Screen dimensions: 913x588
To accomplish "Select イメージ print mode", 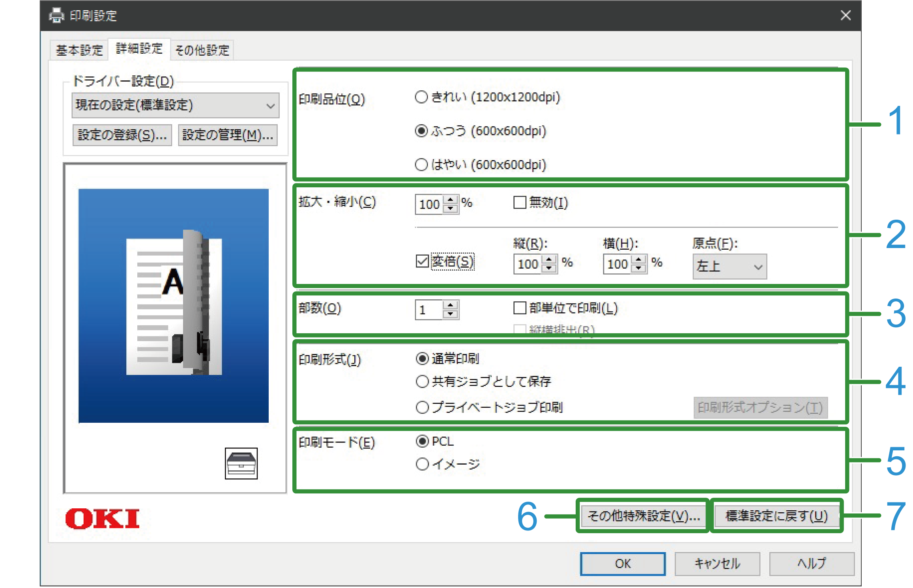I will pyautogui.click(x=422, y=464).
